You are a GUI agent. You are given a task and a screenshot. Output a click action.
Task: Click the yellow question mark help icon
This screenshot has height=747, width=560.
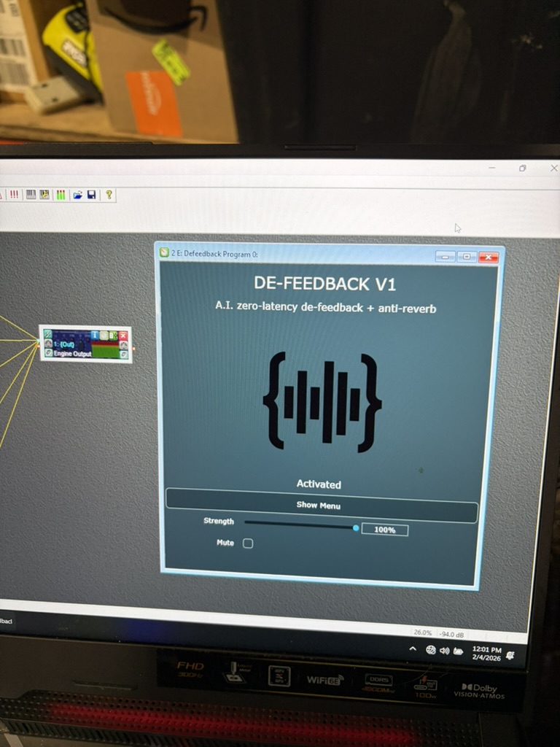pos(109,194)
